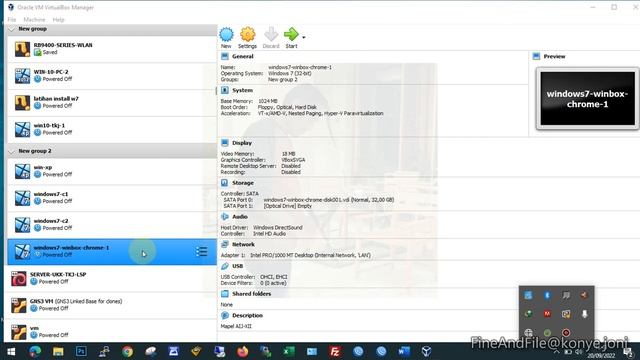Click the Name value windows7-winbox-chrome-1 in General
The image size is (640, 360).
coord(300,67)
